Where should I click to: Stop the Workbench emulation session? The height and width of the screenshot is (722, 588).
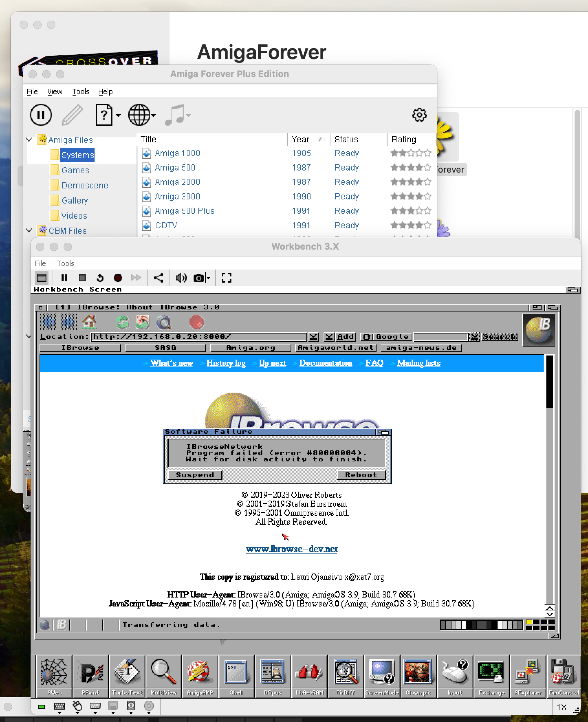tap(82, 278)
